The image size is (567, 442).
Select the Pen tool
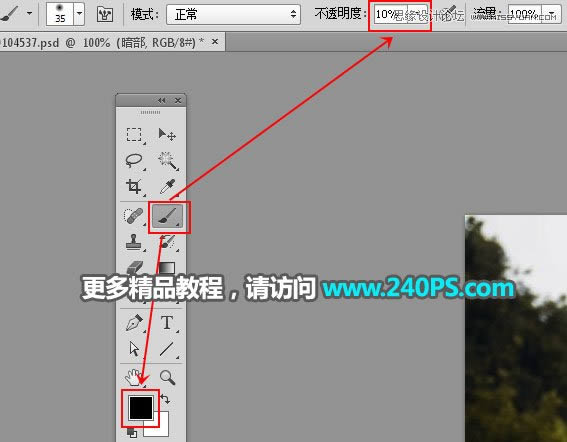pyautogui.click(x=134, y=323)
